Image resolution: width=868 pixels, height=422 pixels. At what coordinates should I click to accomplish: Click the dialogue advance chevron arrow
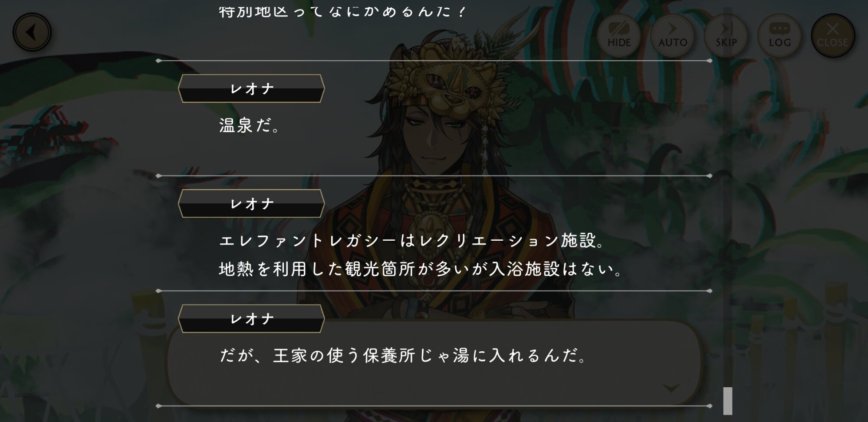(671, 387)
